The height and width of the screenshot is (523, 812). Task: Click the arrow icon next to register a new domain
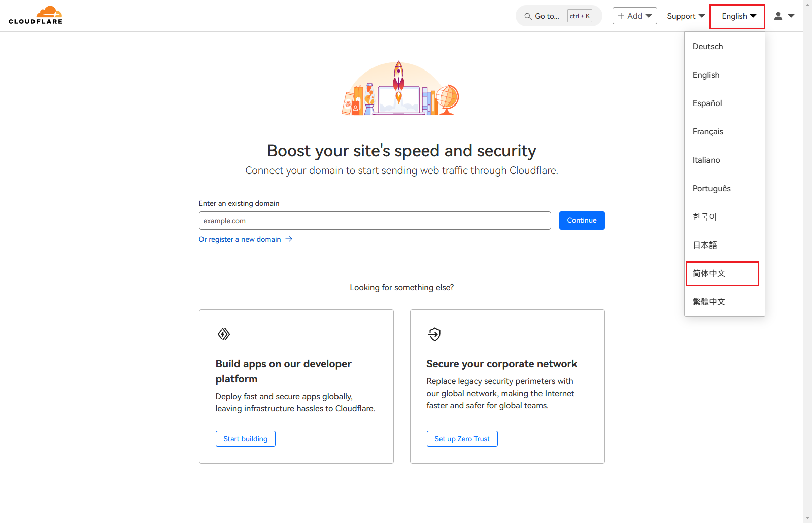point(289,239)
